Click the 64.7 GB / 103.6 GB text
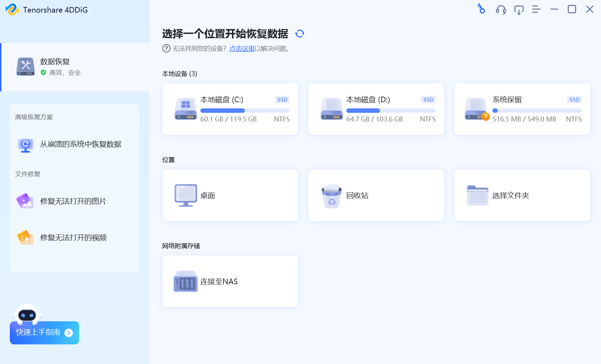Screen dimensions: 601x364 374,119
